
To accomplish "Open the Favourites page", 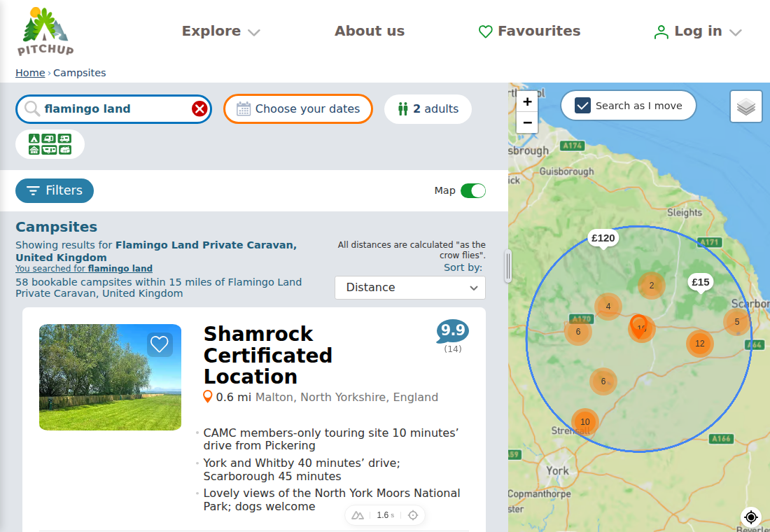I will [x=529, y=31].
